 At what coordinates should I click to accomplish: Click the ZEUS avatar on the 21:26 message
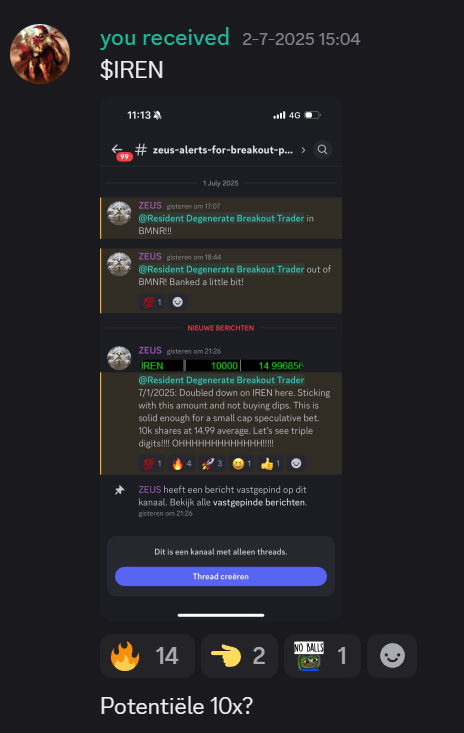click(119, 358)
